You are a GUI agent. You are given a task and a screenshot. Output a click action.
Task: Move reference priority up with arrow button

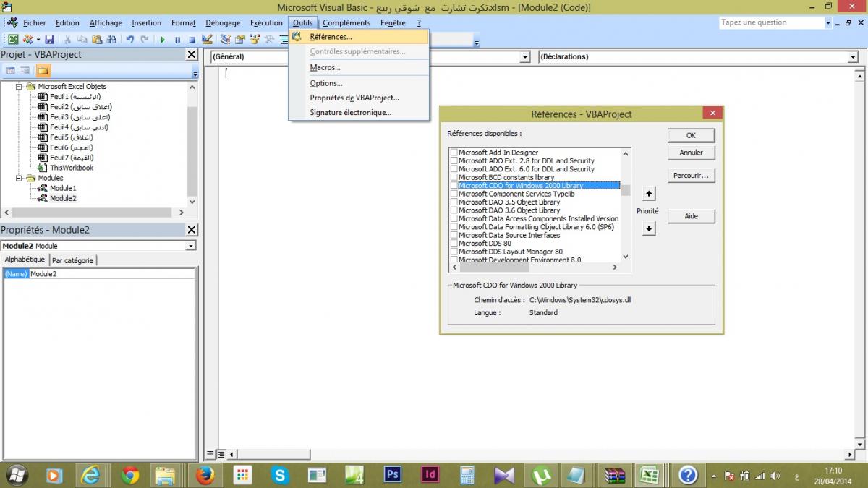pos(649,194)
